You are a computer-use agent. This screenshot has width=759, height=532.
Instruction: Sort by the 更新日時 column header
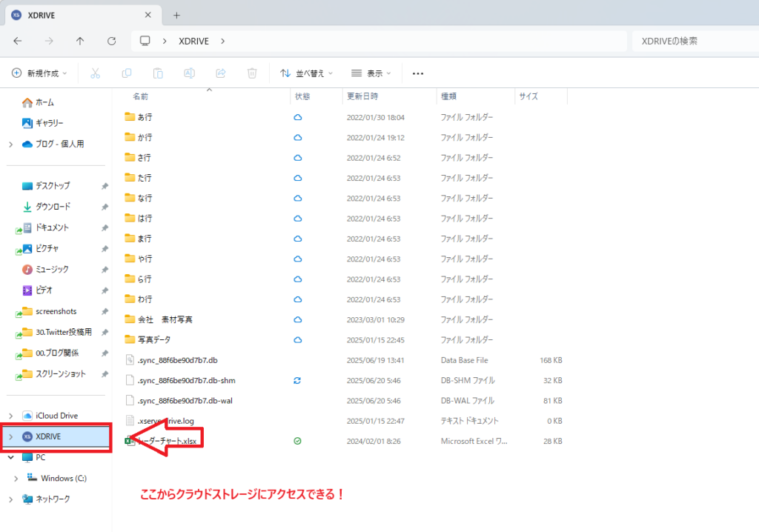click(362, 96)
